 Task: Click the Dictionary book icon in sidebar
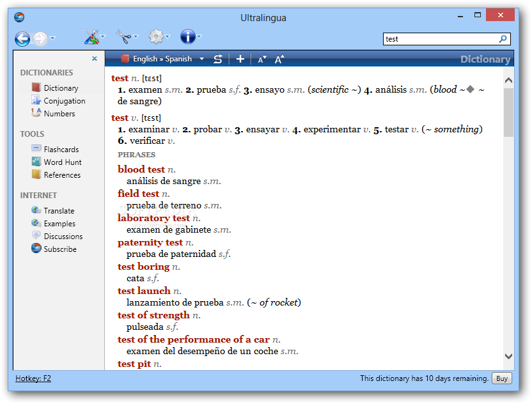pyautogui.click(x=36, y=88)
